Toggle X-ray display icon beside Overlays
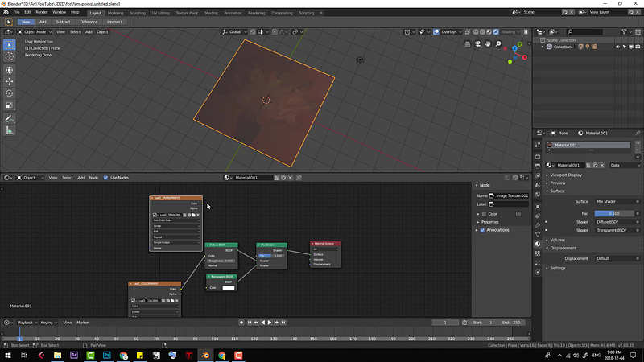Viewport: 644px width, 362px height. pos(467,31)
